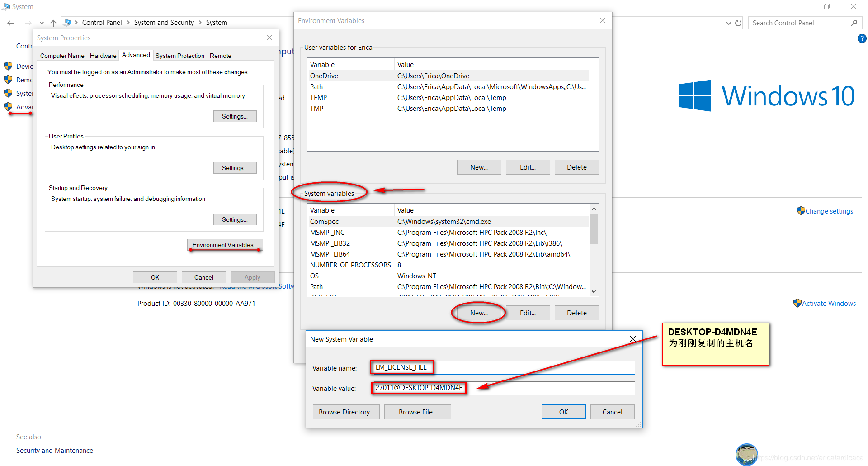
Task: Click the Variable value input field
Action: pyautogui.click(x=504, y=388)
